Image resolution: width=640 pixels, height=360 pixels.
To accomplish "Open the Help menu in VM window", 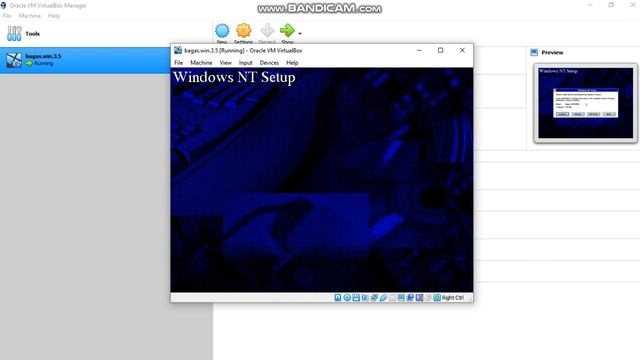I will tap(292, 62).
